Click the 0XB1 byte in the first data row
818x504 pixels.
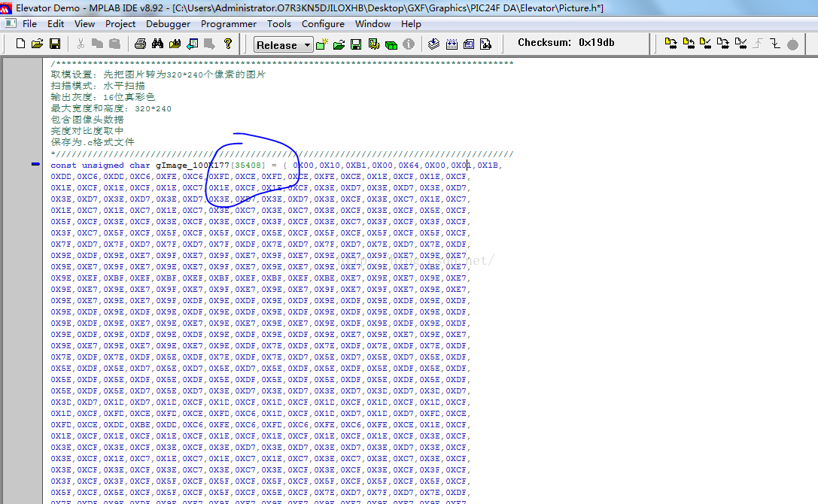pos(356,165)
